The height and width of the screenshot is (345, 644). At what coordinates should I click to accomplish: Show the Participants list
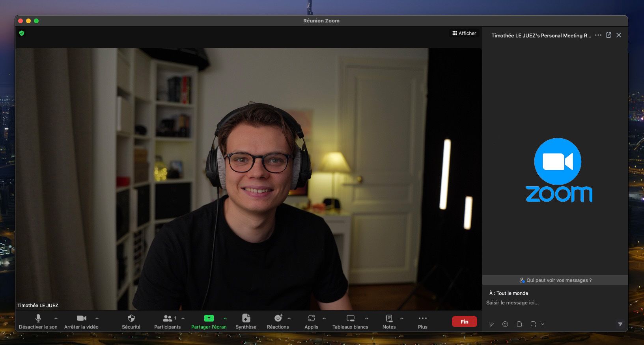coord(167,321)
